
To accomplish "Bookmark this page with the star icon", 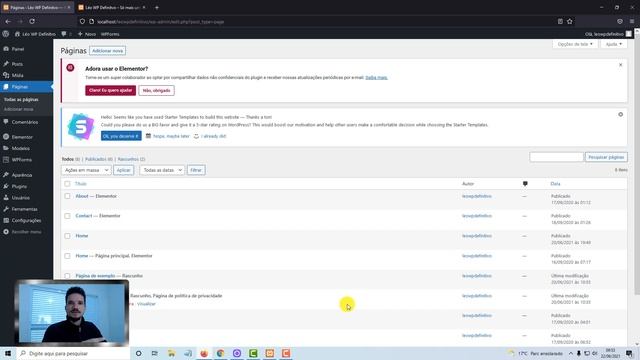I will click(x=570, y=21).
